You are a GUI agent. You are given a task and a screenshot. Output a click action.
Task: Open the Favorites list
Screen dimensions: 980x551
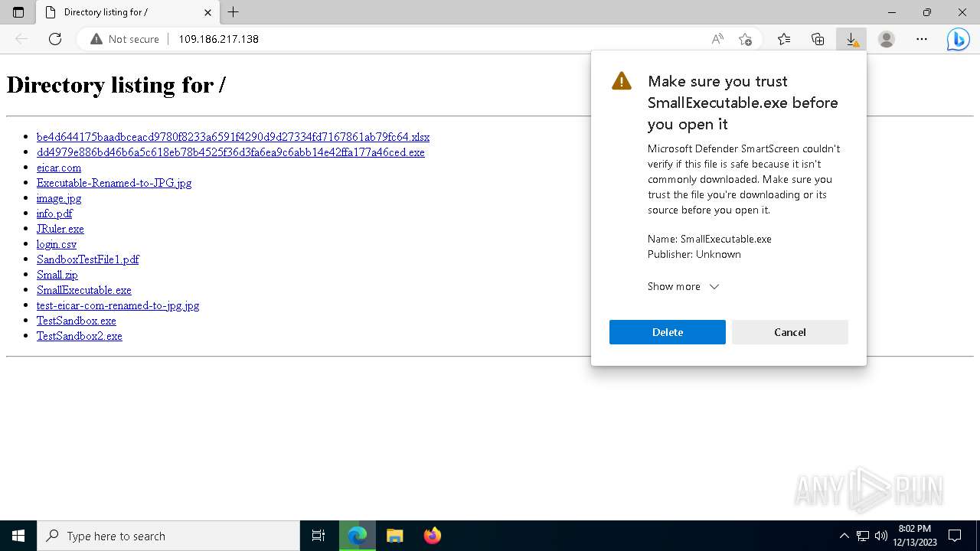coord(784,39)
